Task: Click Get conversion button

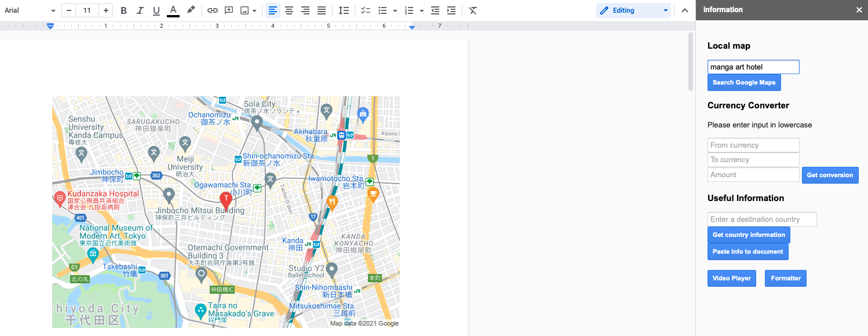Action: (830, 175)
